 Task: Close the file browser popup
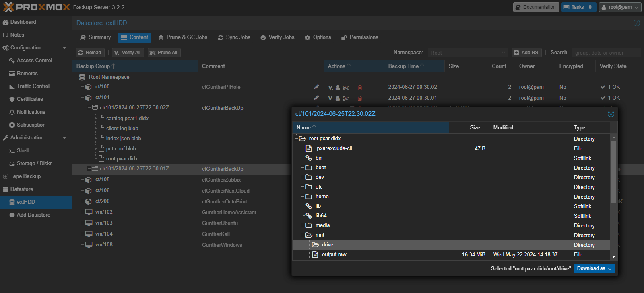pyautogui.click(x=611, y=114)
